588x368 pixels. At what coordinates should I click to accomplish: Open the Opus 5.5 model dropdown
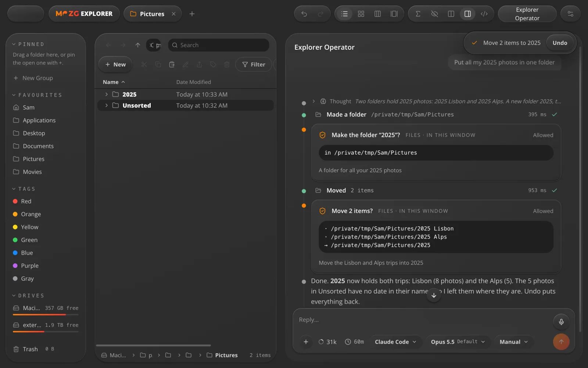click(x=458, y=342)
